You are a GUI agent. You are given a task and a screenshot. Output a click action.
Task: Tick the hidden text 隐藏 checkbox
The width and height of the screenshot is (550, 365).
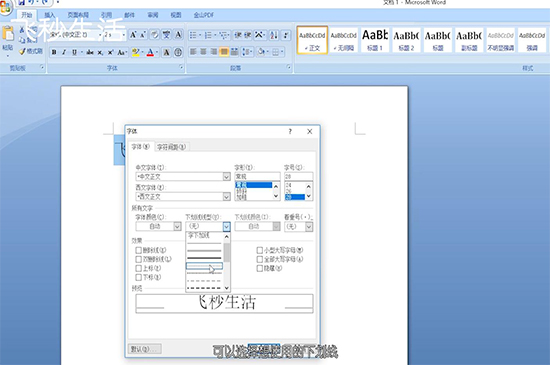260,268
